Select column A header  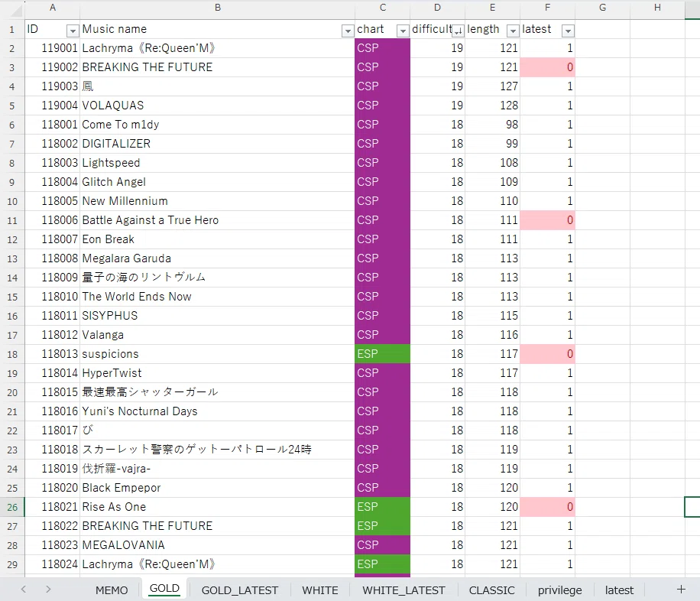tap(52, 8)
